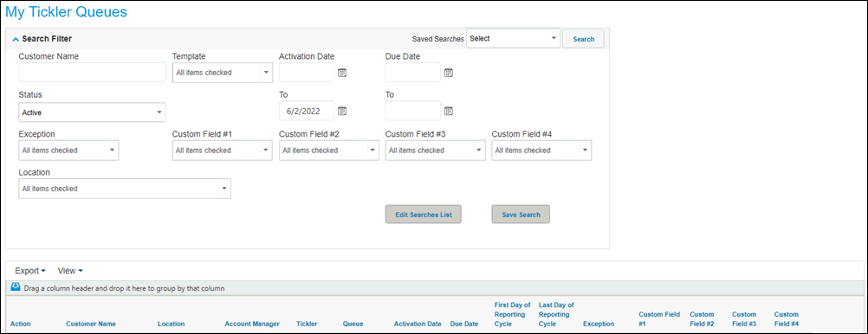Screen dimensions: 868x334
Task: Click the Save Search button
Action: [521, 215]
